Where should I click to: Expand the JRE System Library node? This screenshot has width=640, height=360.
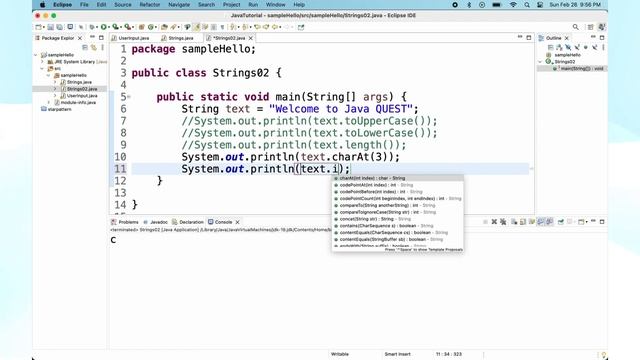[x=42, y=62]
